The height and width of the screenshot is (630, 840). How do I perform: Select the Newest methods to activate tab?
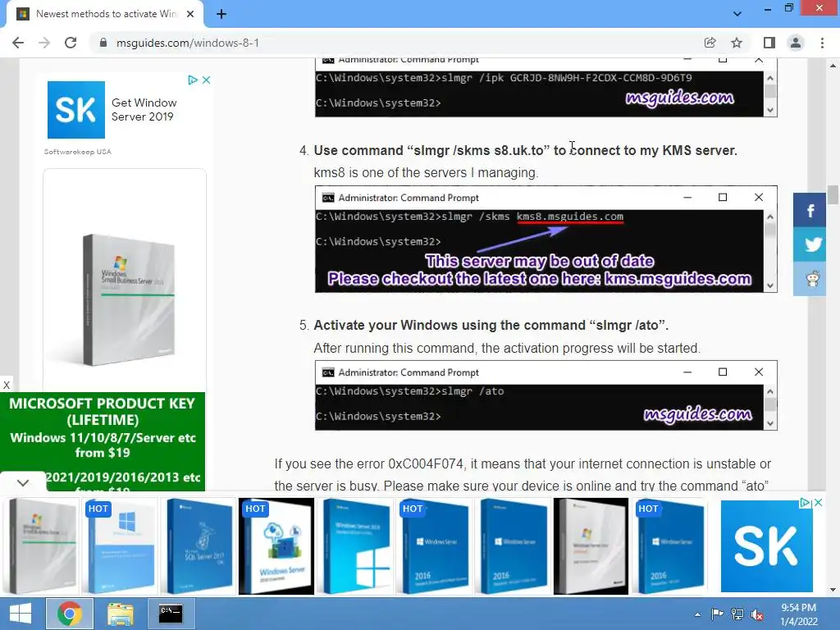[x=104, y=14]
